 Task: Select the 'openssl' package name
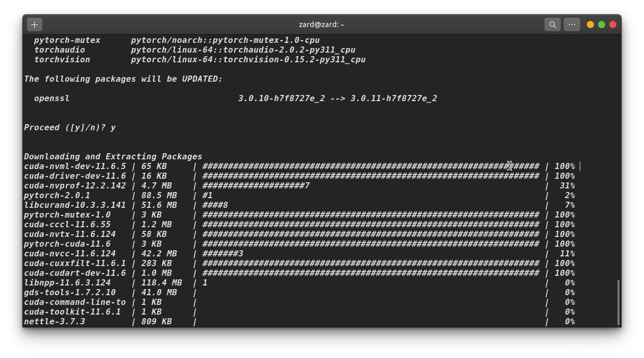[x=52, y=99]
